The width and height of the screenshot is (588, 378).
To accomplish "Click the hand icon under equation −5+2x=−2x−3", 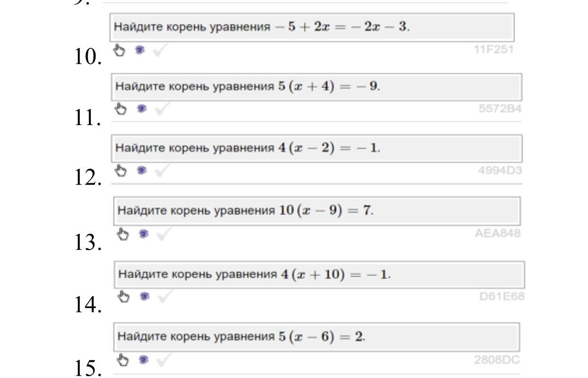I will 120,49.
